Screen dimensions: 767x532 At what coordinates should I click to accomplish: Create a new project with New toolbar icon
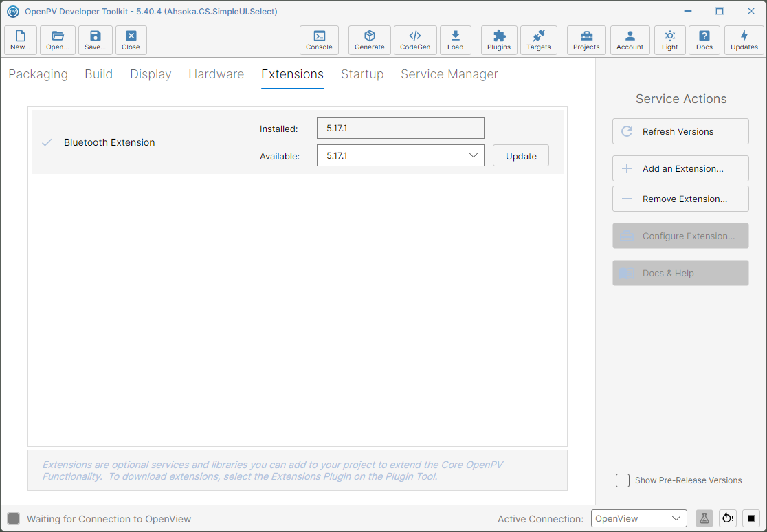(x=21, y=40)
